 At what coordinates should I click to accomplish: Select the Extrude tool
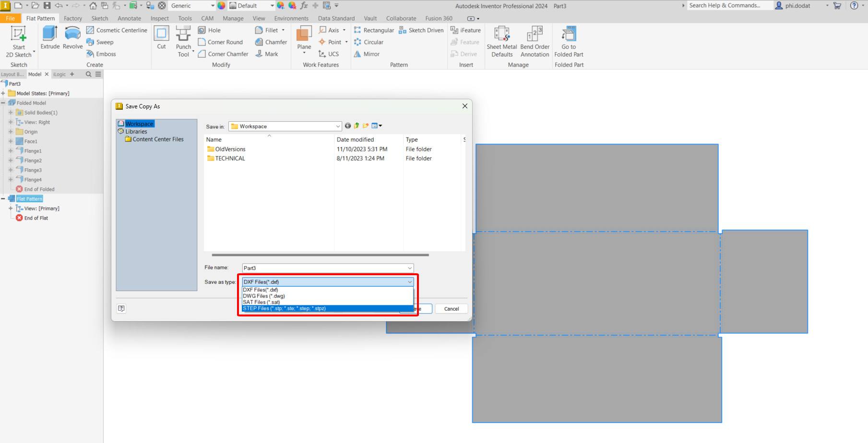point(50,37)
